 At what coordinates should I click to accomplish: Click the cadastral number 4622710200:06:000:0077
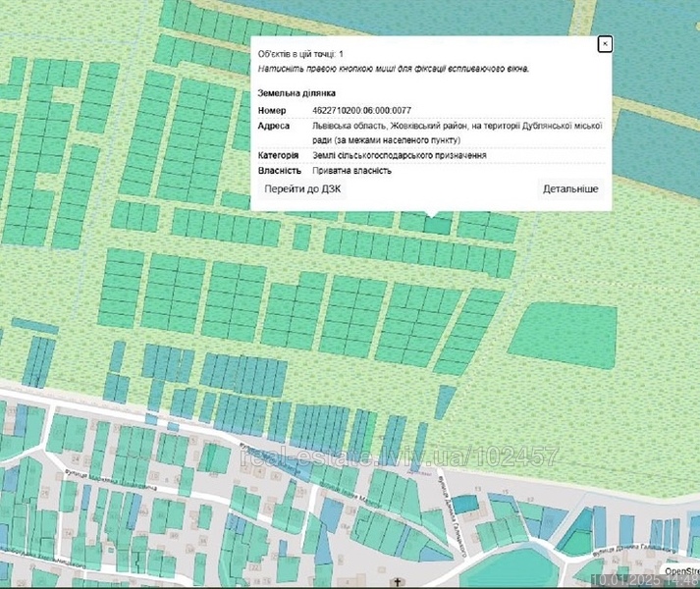click(361, 110)
